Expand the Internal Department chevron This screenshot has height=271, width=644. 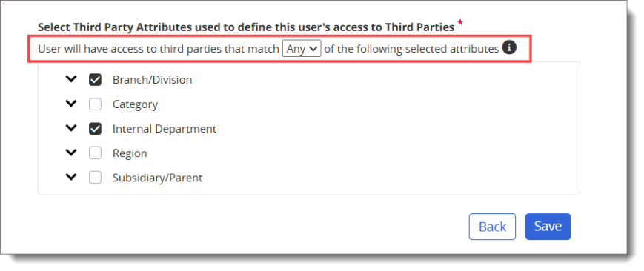[71, 128]
